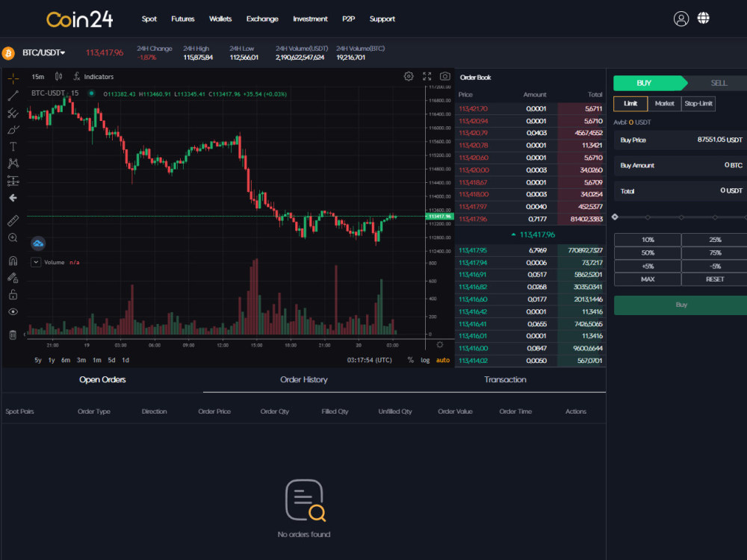Select the 5y chart range
This screenshot has width=747, height=560.
37,360
